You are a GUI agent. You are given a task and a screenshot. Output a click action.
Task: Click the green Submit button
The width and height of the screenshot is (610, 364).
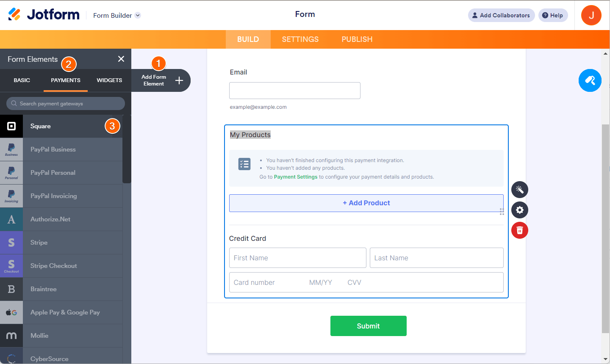pos(369,326)
